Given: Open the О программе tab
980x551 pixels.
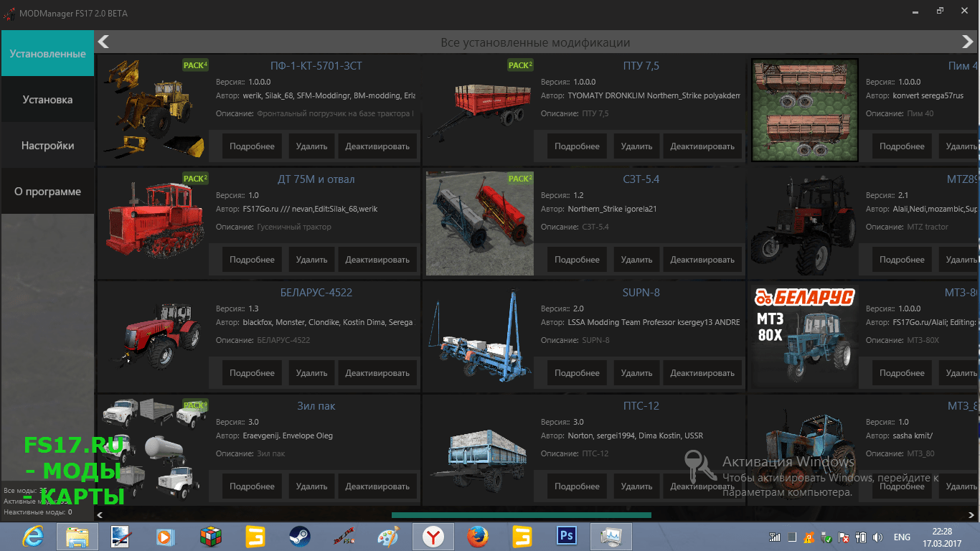Looking at the screenshot, I should pos(47,192).
